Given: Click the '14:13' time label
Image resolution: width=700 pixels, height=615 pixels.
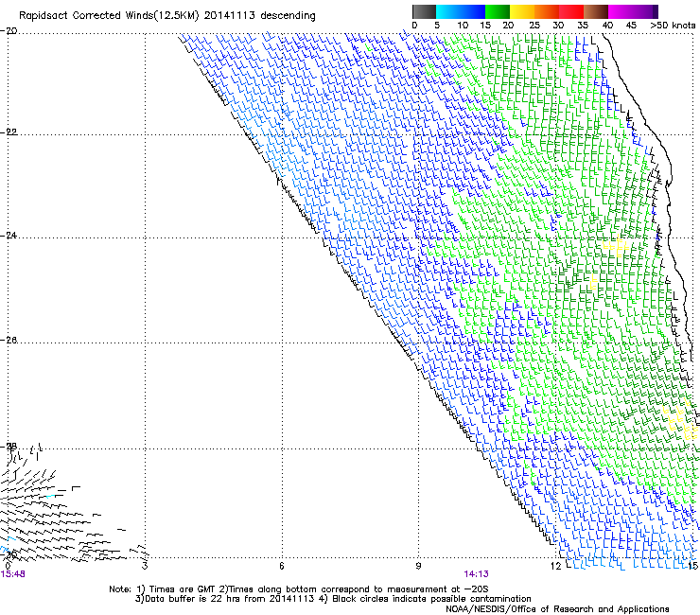Looking at the screenshot, I should (x=476, y=574).
